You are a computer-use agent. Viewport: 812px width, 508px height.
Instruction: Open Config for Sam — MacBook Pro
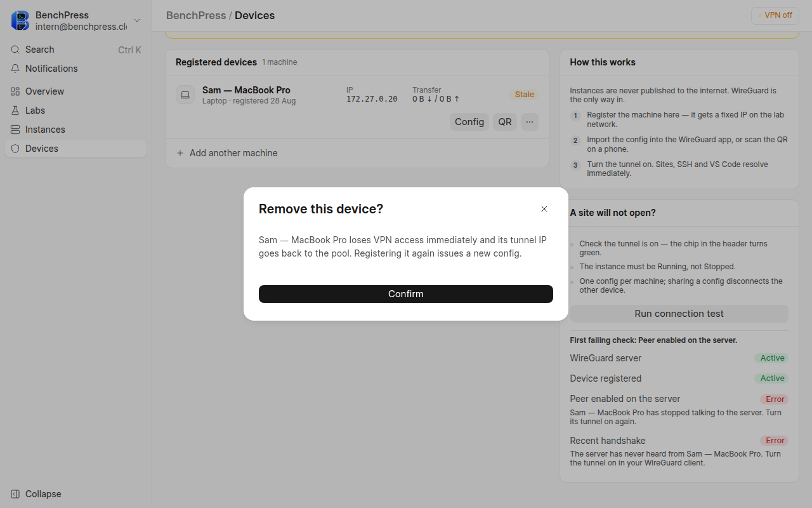point(469,122)
